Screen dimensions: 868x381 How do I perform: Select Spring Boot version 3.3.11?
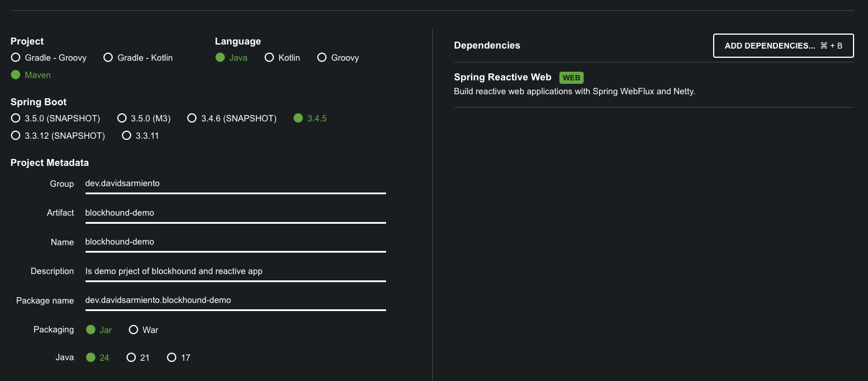140,136
